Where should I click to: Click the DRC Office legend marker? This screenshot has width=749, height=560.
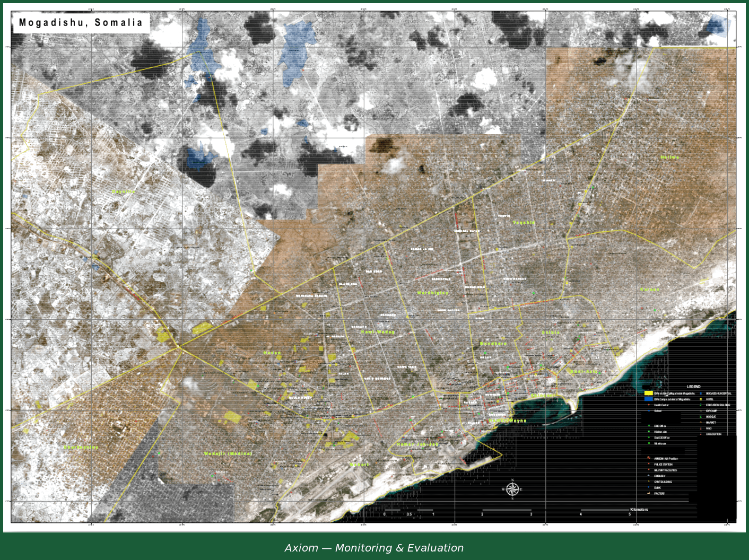click(x=649, y=426)
